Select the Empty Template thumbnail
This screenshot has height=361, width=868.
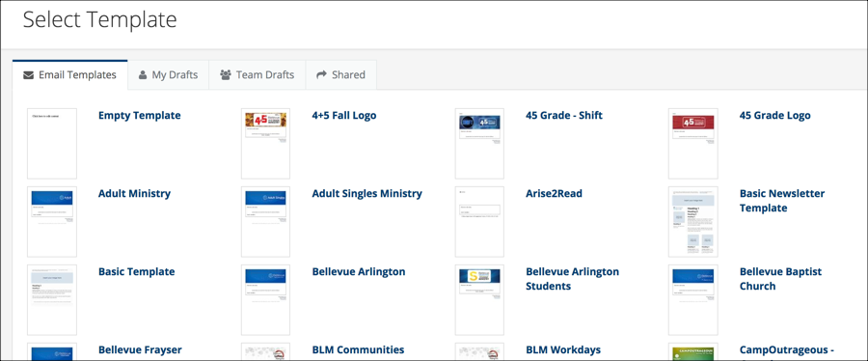pyautogui.click(x=52, y=144)
